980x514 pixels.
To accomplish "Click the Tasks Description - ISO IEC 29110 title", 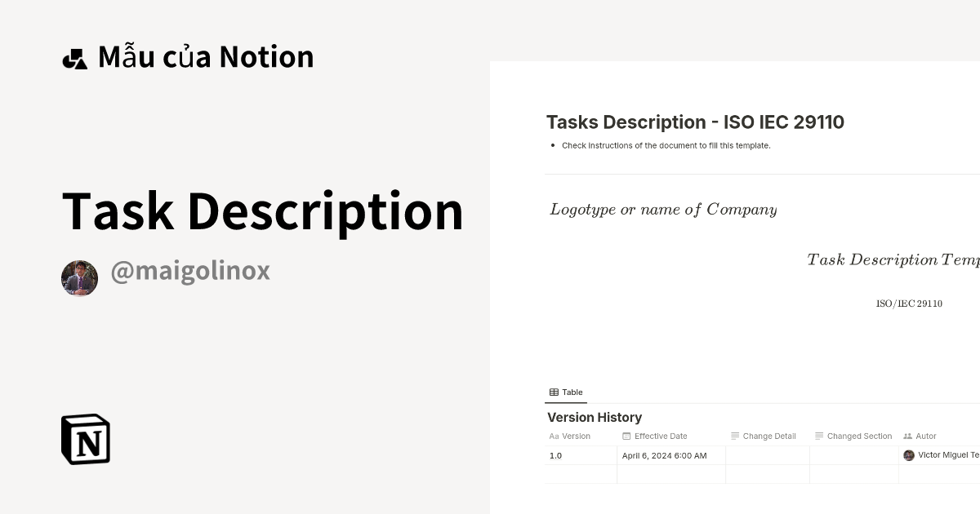I will (x=695, y=122).
